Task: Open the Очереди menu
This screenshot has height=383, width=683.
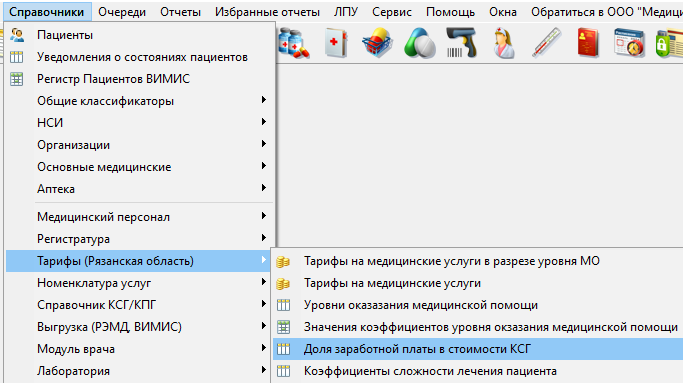Action: coord(122,12)
